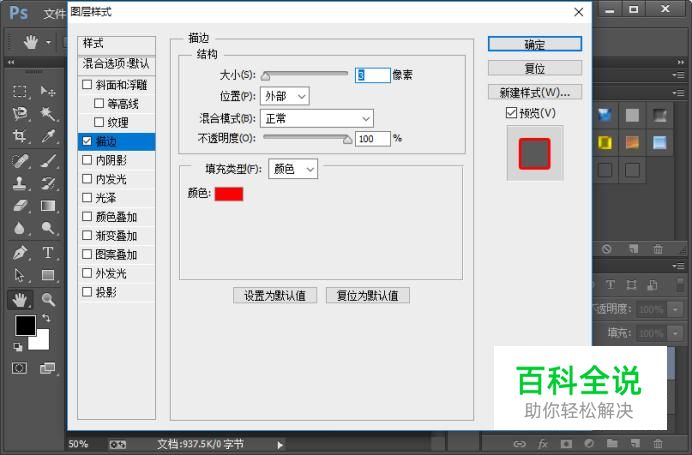Enable Gradient Overlay checkbox
This screenshot has height=455, width=692.
pyautogui.click(x=87, y=235)
